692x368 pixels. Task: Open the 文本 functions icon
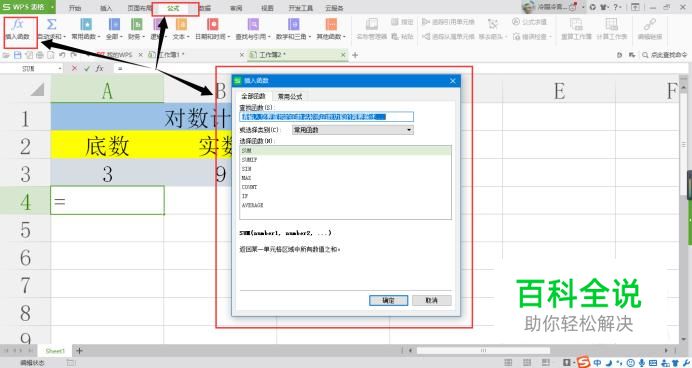coord(181,25)
